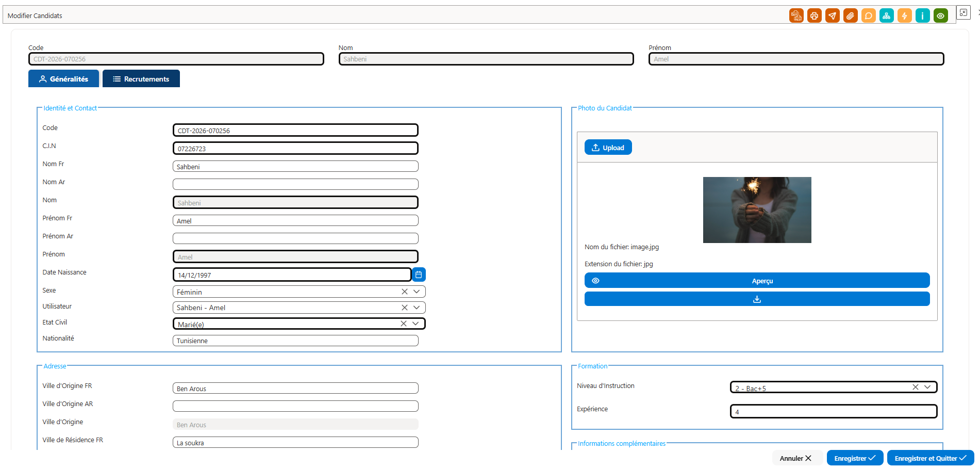Click the Ville de Résidence FR field
The height and width of the screenshot is (468, 980).
click(x=295, y=442)
